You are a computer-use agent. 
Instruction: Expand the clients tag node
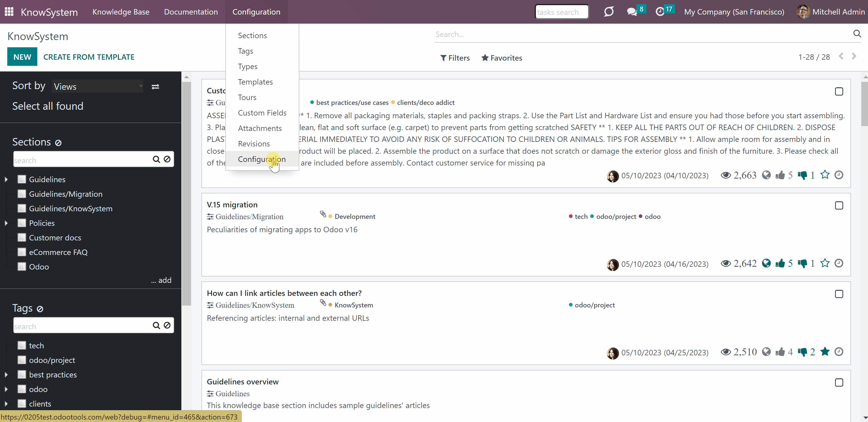pyautogui.click(x=6, y=404)
